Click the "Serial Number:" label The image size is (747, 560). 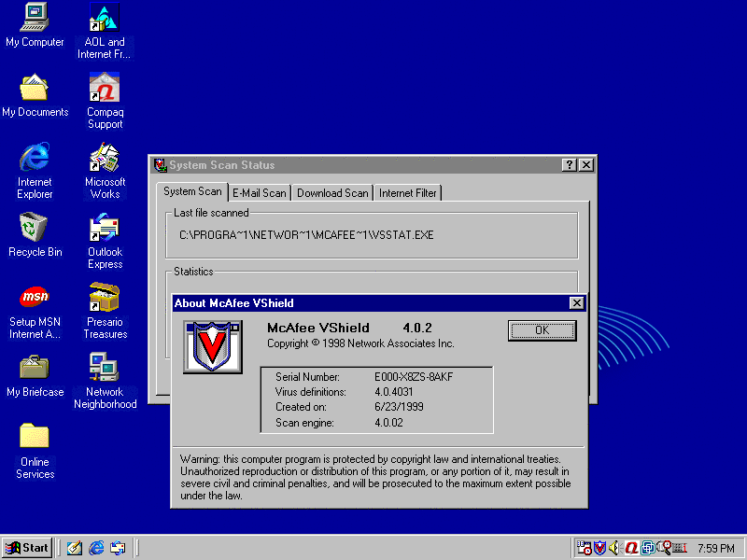(307, 377)
